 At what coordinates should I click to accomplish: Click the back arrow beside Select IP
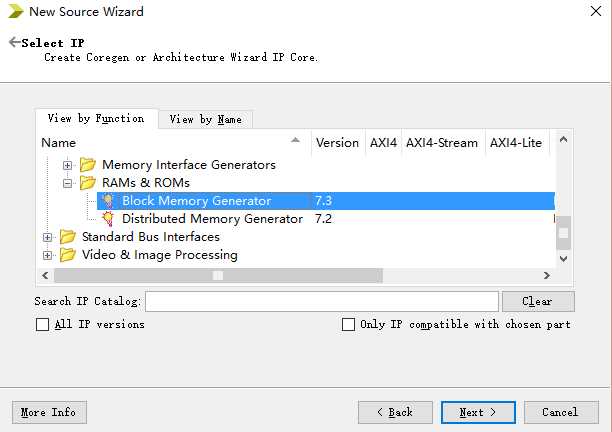[14, 42]
